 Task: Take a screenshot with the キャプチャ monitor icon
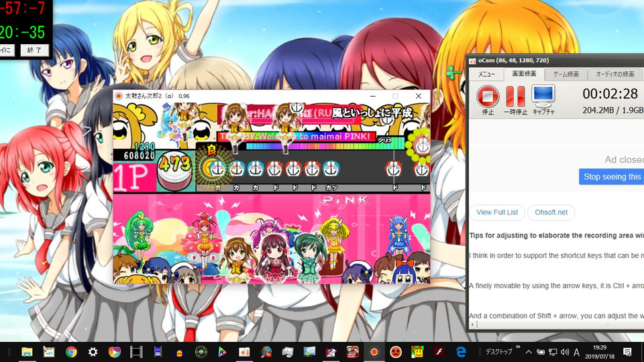543,100
